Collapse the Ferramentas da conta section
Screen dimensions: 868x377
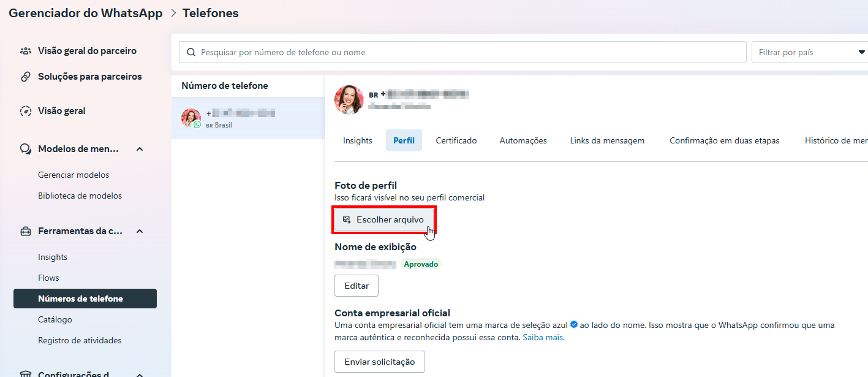140,231
